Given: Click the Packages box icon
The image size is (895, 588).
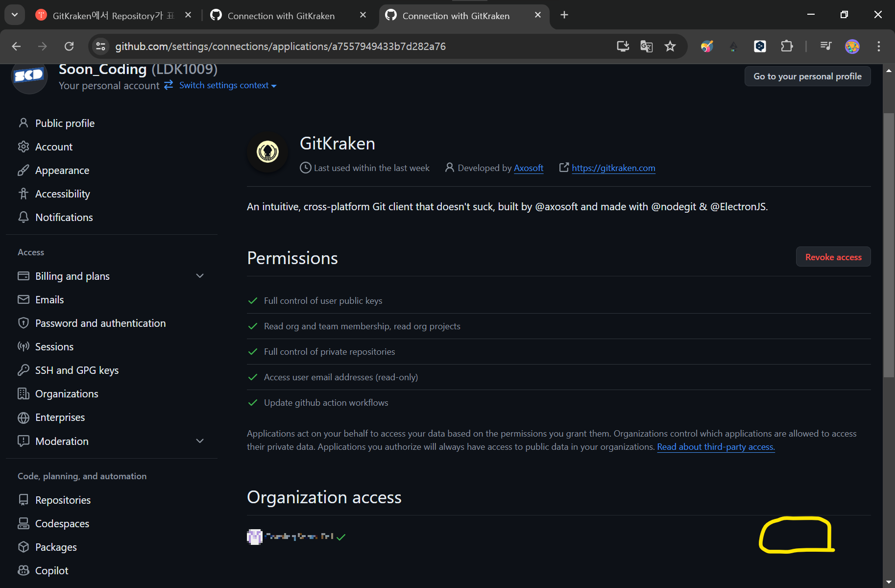Looking at the screenshot, I should (x=23, y=547).
